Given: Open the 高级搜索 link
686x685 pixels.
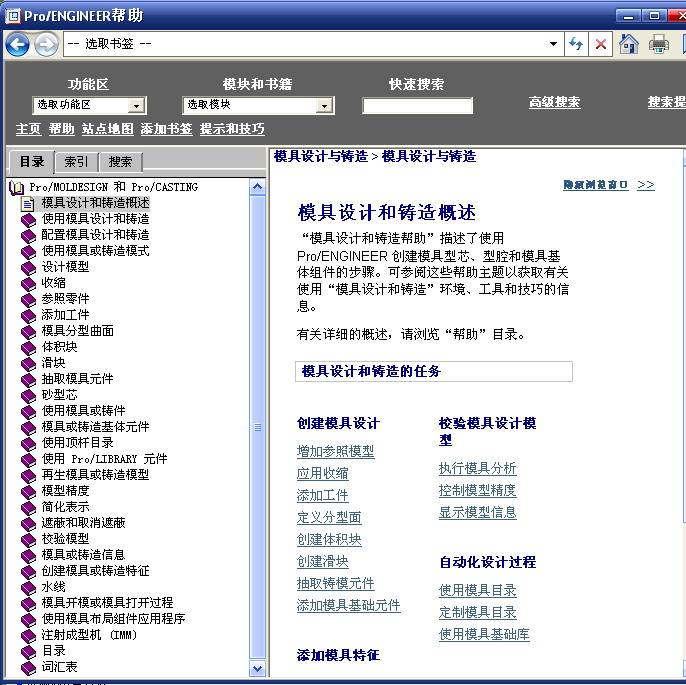Looking at the screenshot, I should click(x=554, y=102).
